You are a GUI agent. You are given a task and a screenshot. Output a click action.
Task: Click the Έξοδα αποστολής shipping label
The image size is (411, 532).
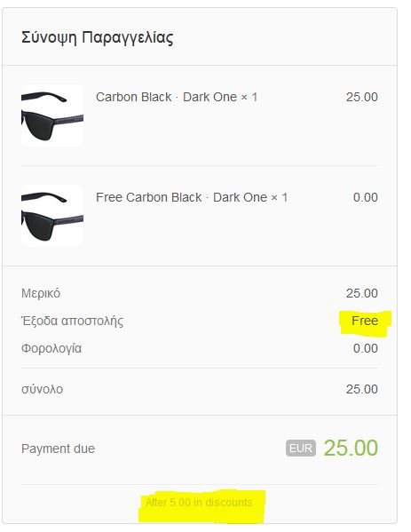72,321
